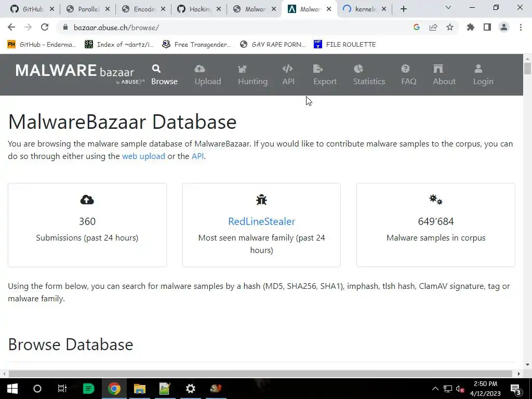Open the network status tray icon
Screen dimensions: 532x399
[447, 389]
